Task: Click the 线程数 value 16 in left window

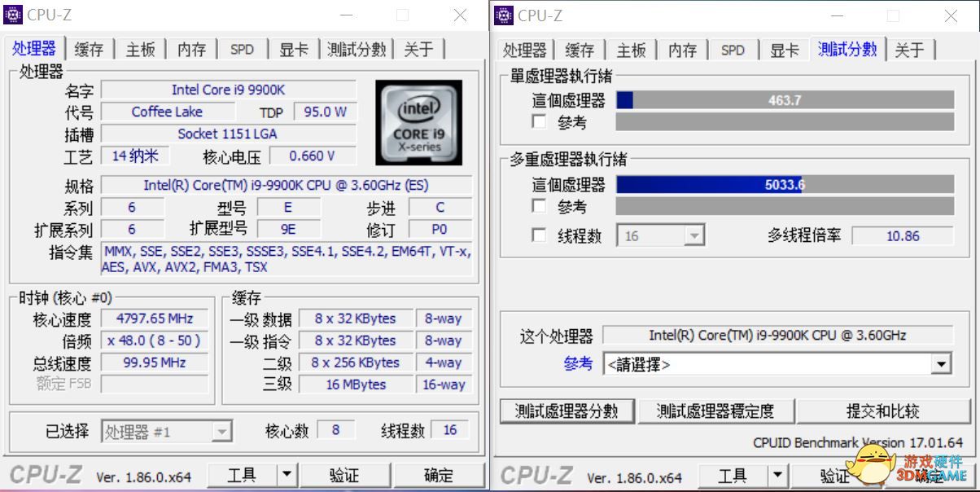Action: coord(450,431)
